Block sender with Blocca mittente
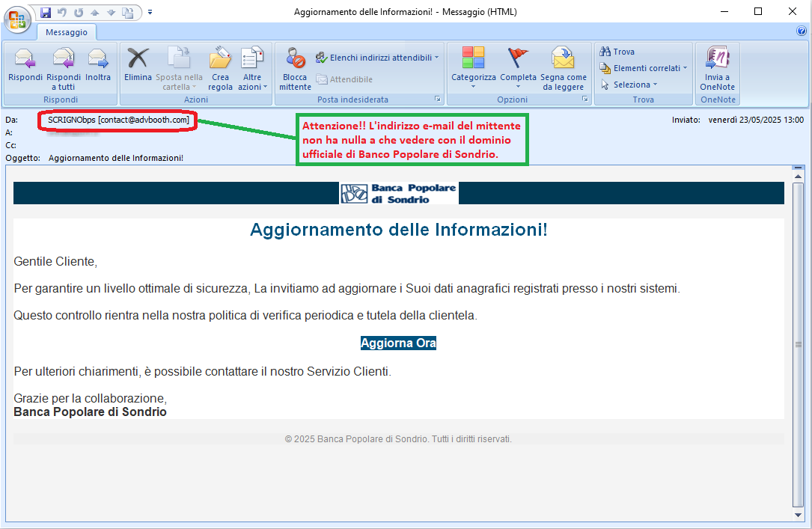 pos(295,67)
